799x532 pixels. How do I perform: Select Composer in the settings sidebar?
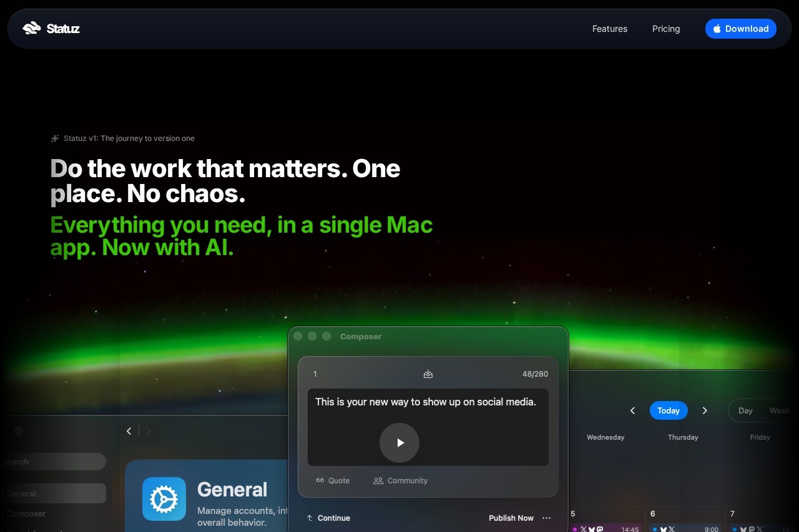(27, 514)
